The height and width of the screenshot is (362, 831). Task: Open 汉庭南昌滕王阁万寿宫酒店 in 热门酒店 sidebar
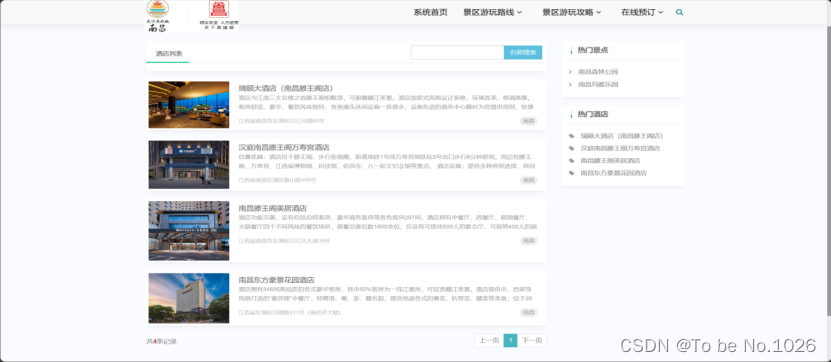(x=621, y=148)
